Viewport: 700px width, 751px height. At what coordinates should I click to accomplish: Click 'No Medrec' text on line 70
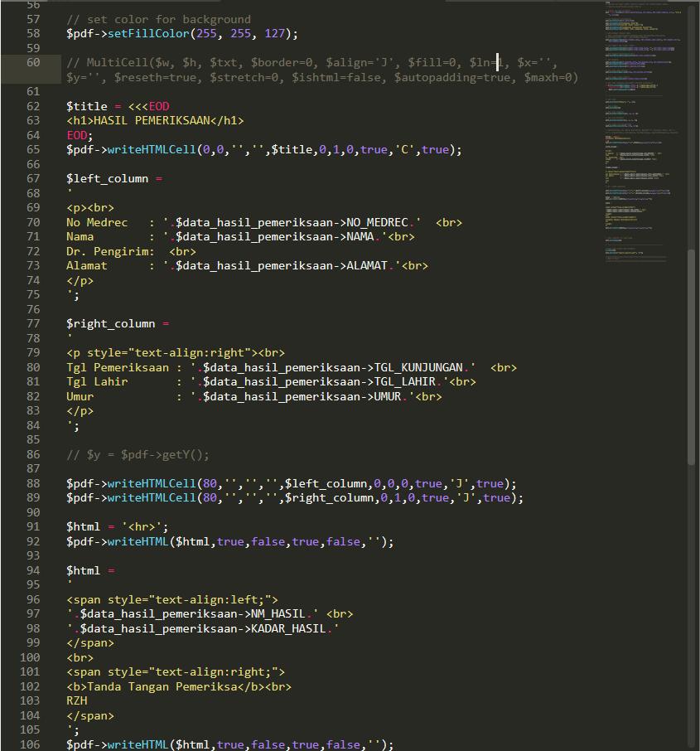point(97,223)
